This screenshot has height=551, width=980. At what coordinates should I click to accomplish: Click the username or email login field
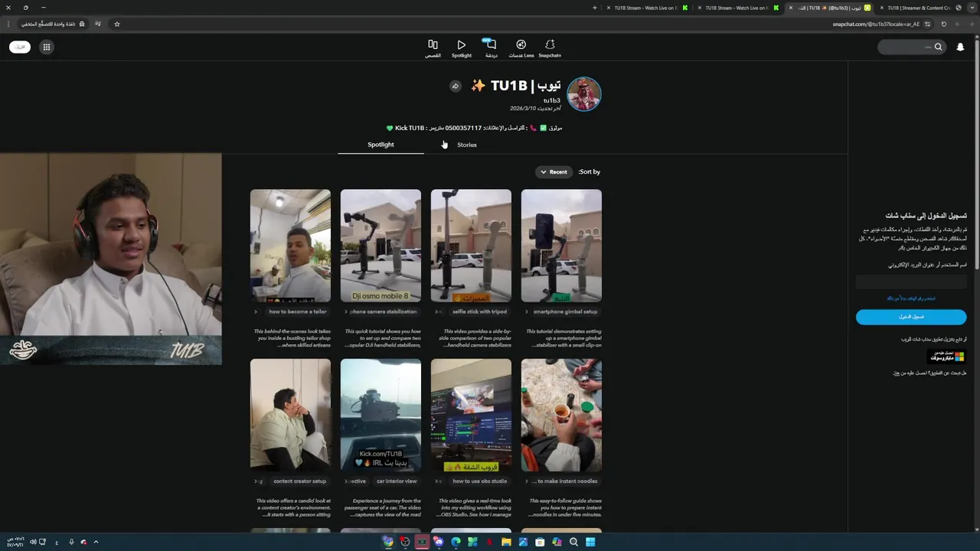[911, 282]
